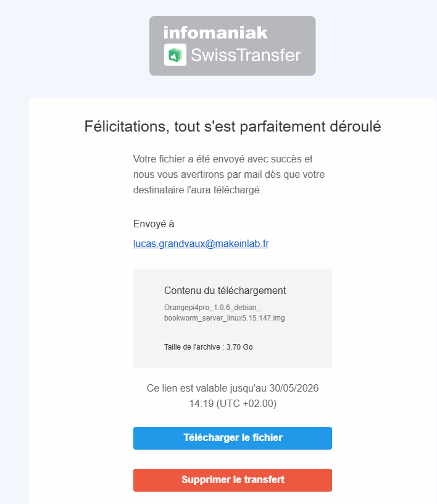Click the green SwissTransfer logo icon
The width and height of the screenshot is (437, 504).
click(x=175, y=55)
